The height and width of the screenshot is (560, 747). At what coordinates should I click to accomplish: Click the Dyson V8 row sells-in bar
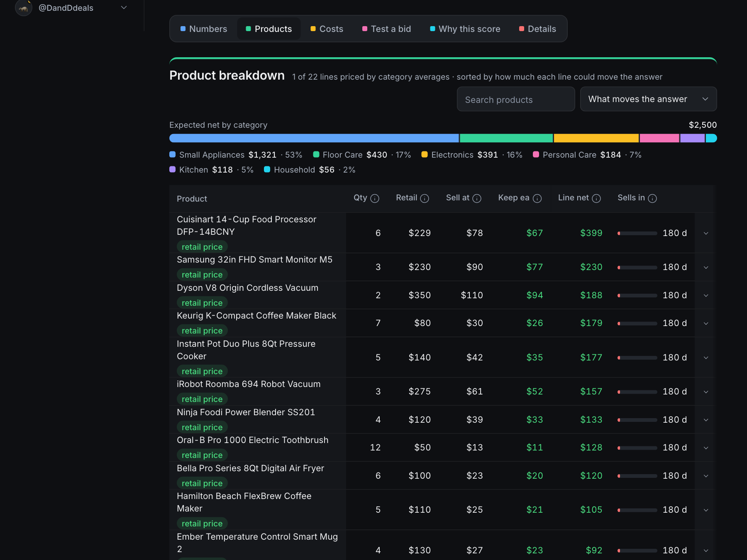[637, 296]
